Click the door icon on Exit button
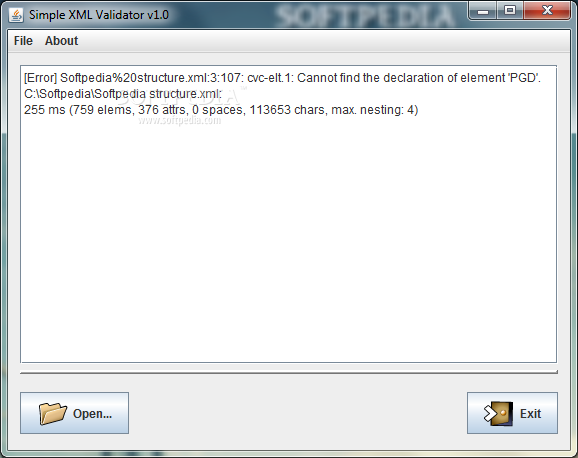Image resolution: width=578 pixels, height=458 pixels. pyautogui.click(x=498, y=414)
